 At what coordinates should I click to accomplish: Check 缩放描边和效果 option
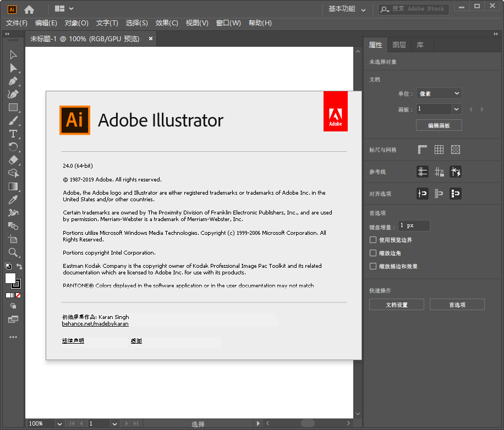click(373, 267)
